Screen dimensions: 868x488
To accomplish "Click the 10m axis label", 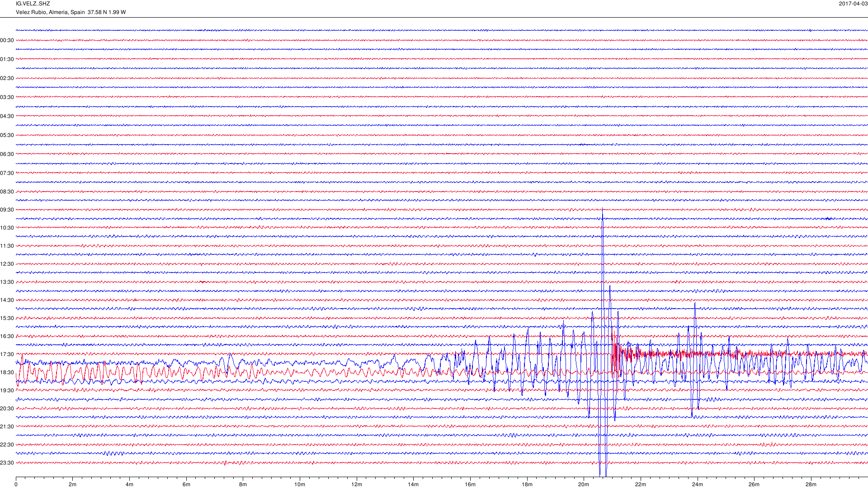I will 300,484.
